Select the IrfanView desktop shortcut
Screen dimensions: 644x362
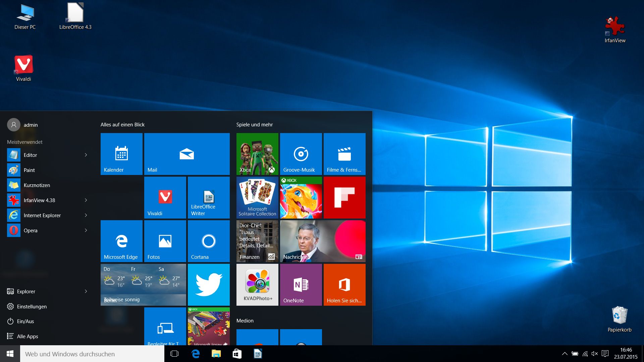point(615,30)
